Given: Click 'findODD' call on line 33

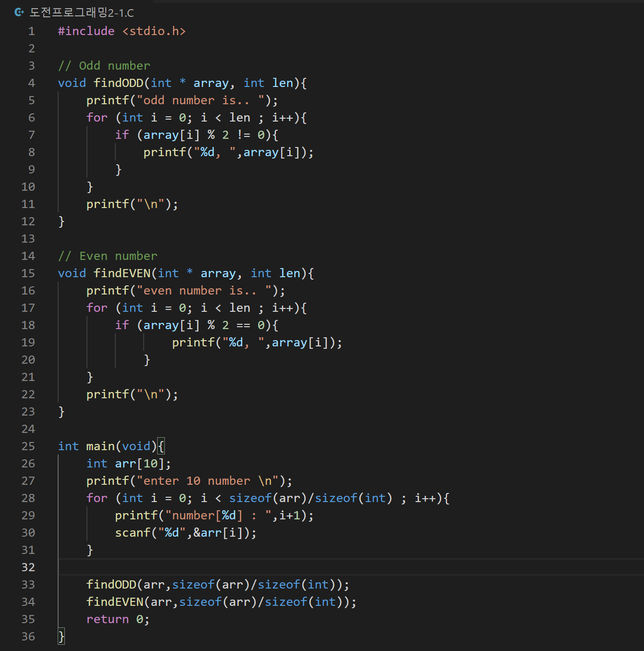Looking at the screenshot, I should coord(111,585).
